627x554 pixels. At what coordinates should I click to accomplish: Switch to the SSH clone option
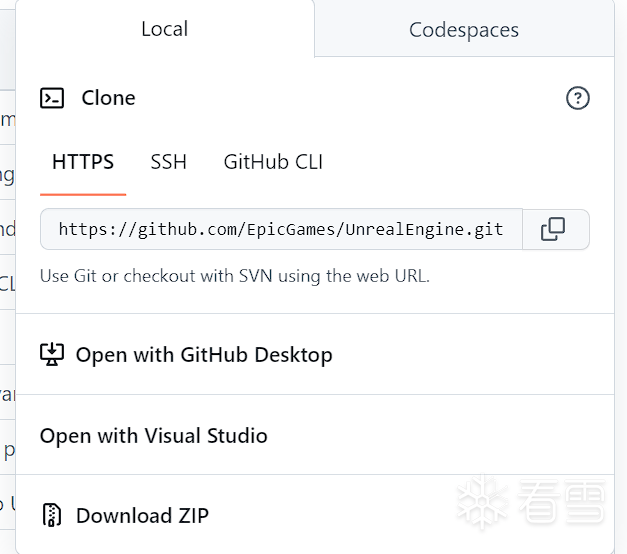[168, 162]
